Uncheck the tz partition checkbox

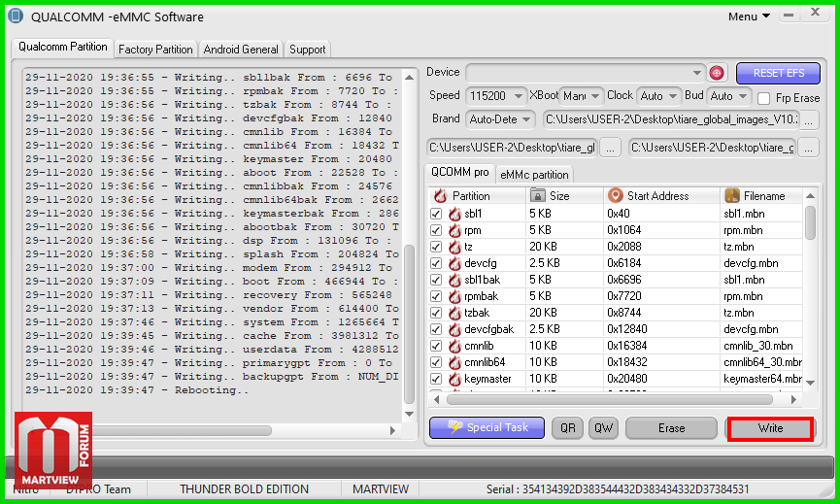[435, 247]
